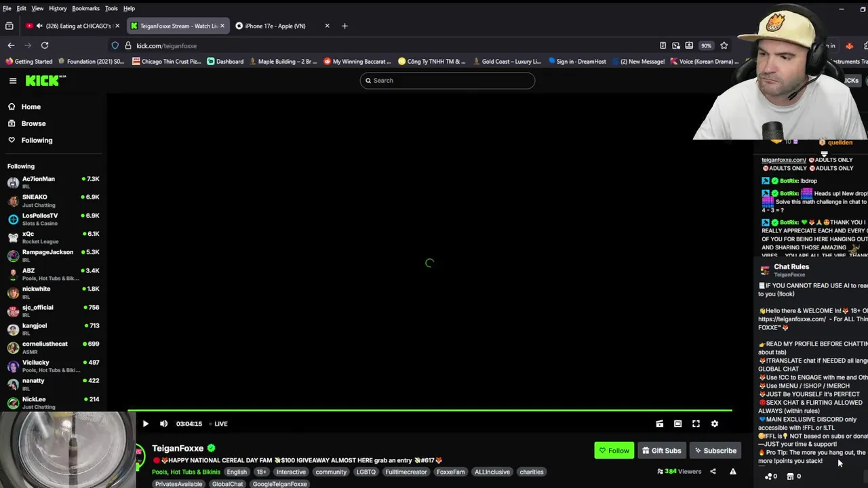Focus the Kick search box

click(448, 81)
